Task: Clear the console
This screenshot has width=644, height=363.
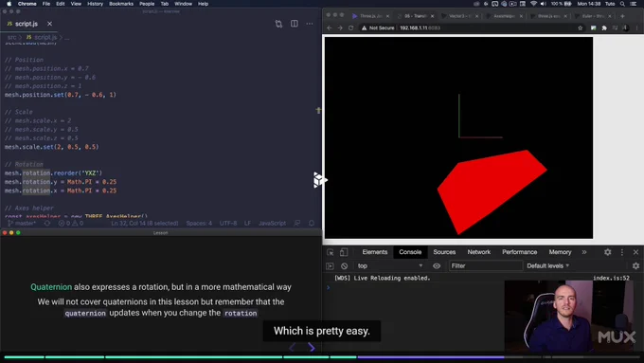Action: 344,266
